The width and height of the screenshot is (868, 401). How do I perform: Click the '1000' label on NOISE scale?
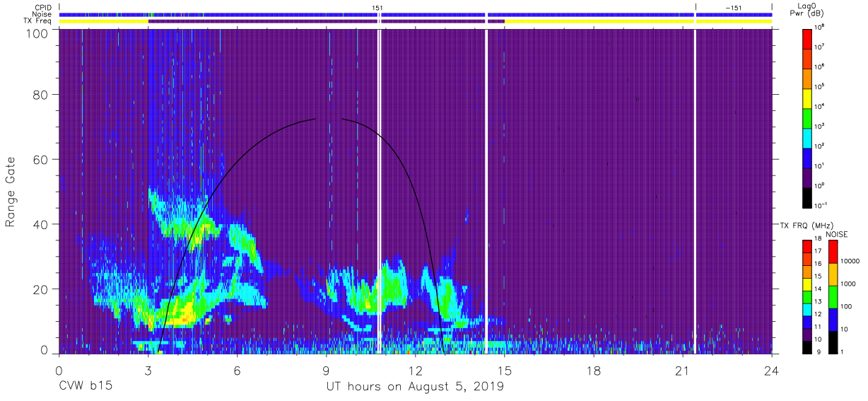(x=850, y=284)
